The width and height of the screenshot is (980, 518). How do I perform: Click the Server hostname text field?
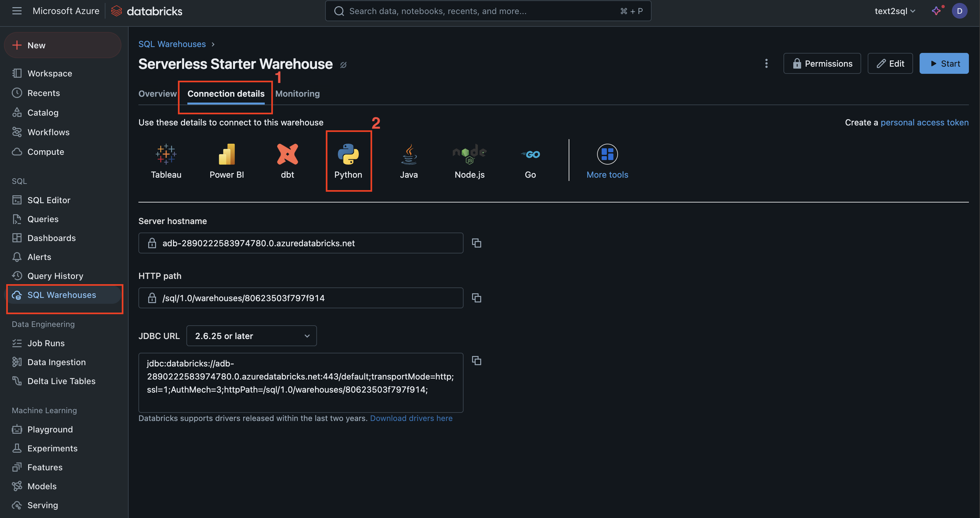301,243
